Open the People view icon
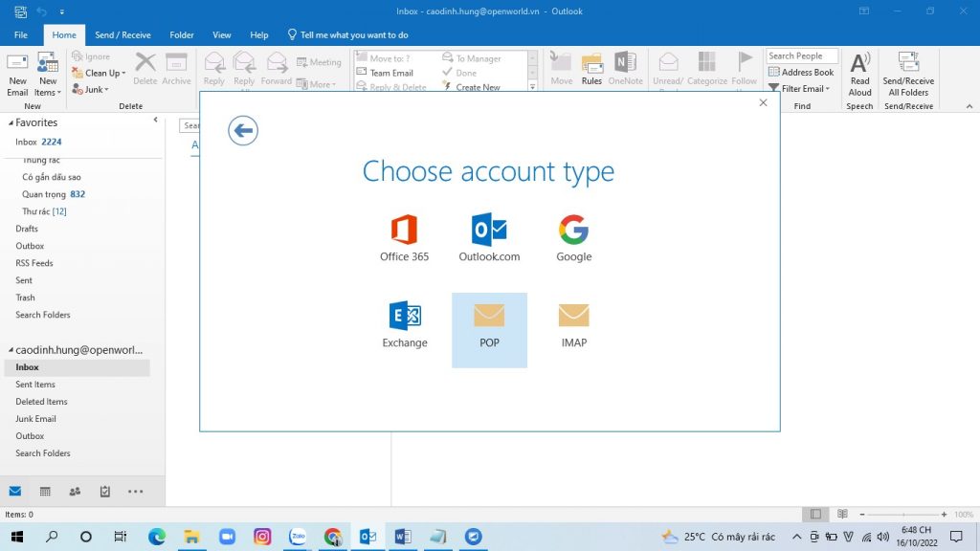 tap(75, 492)
